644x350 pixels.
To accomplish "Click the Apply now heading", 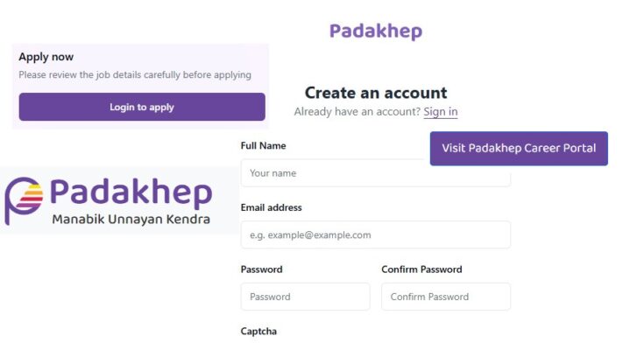I will click(46, 57).
